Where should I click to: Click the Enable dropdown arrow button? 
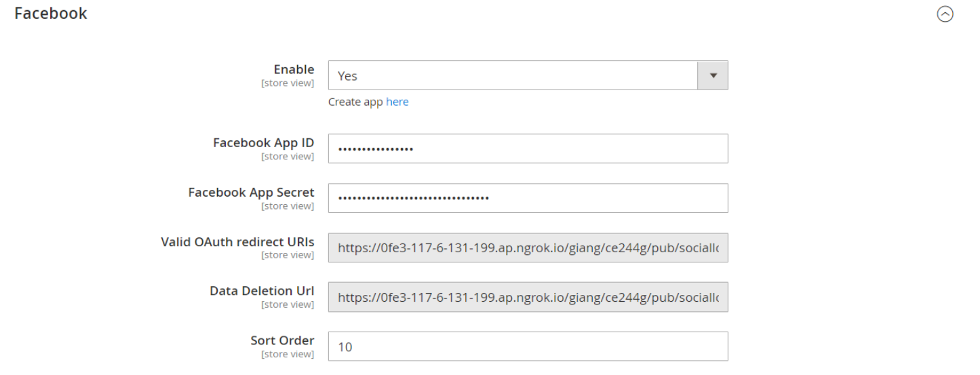click(713, 76)
